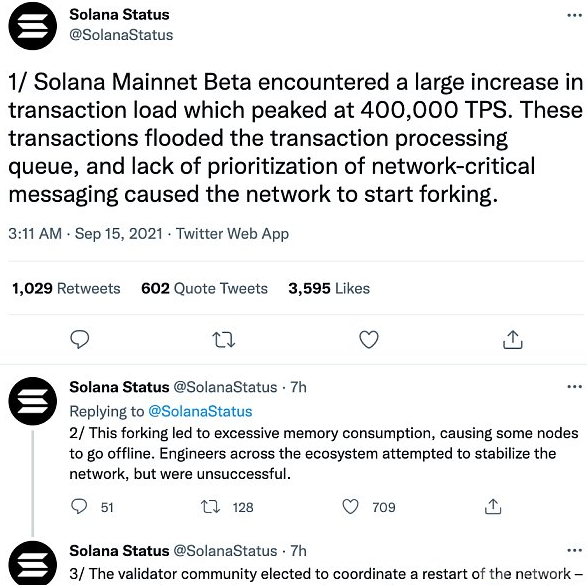The height and width of the screenshot is (585, 587).
Task: Open the three-dot menu on the 2/ reply
Action: click(x=574, y=387)
